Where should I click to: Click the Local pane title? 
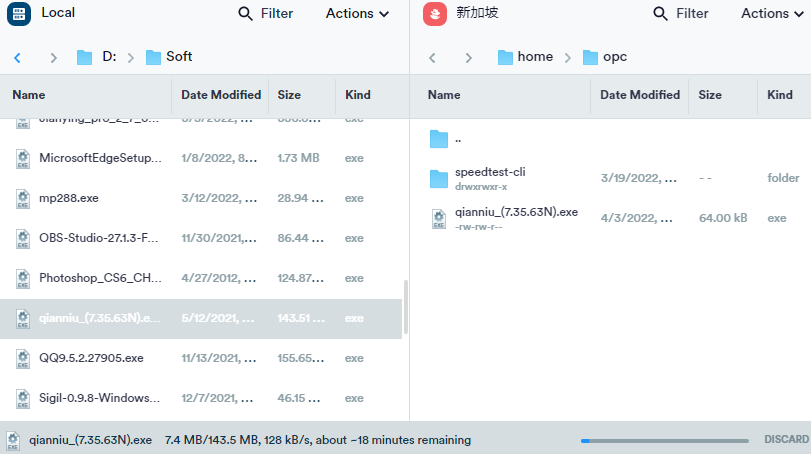point(58,13)
